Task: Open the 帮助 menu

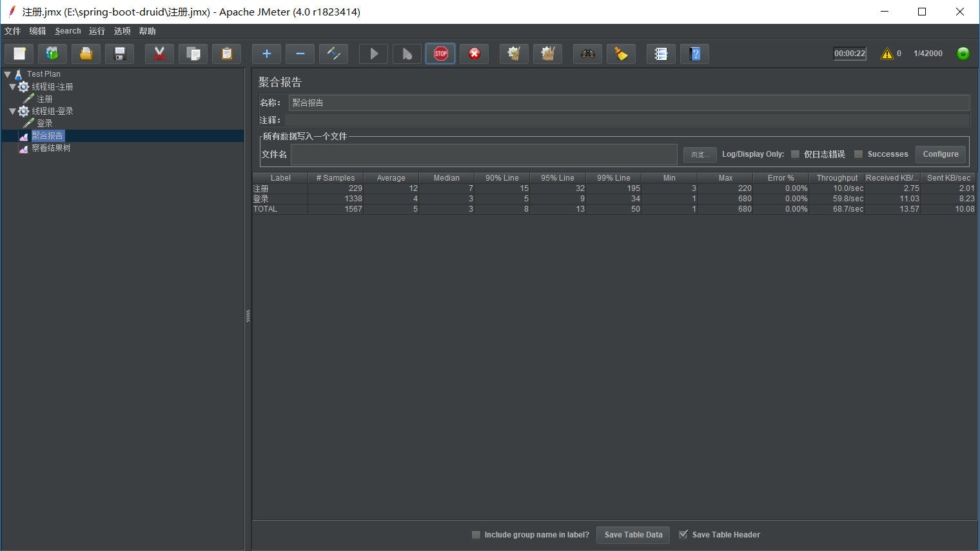Action: pyautogui.click(x=148, y=31)
